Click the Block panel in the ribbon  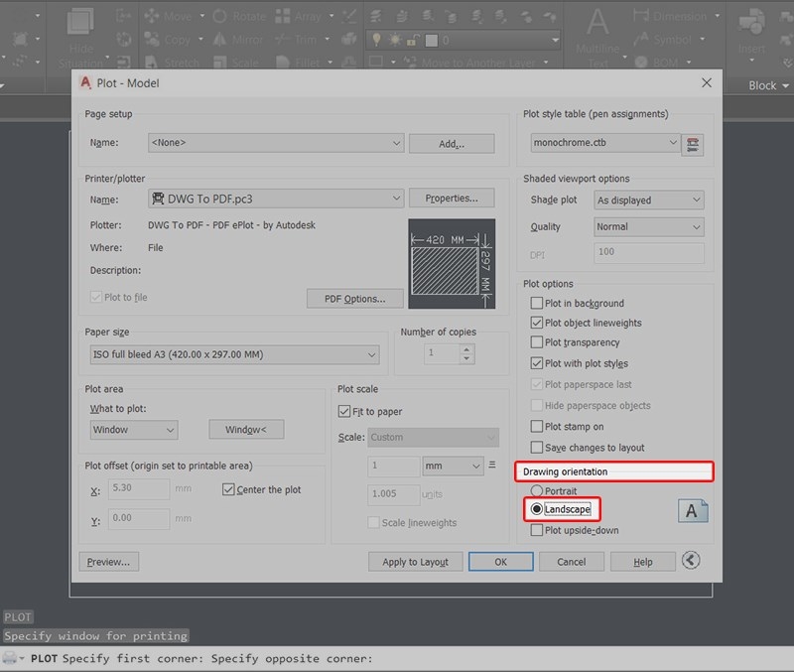764,85
